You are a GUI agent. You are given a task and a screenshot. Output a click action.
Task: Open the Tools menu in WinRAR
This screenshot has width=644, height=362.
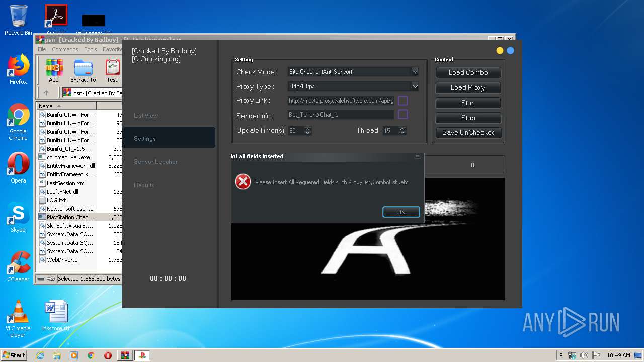coord(91,49)
